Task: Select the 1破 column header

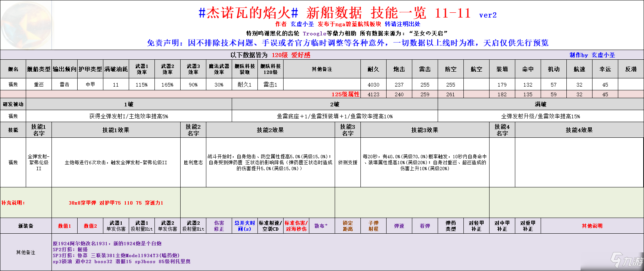Action: 129,104
